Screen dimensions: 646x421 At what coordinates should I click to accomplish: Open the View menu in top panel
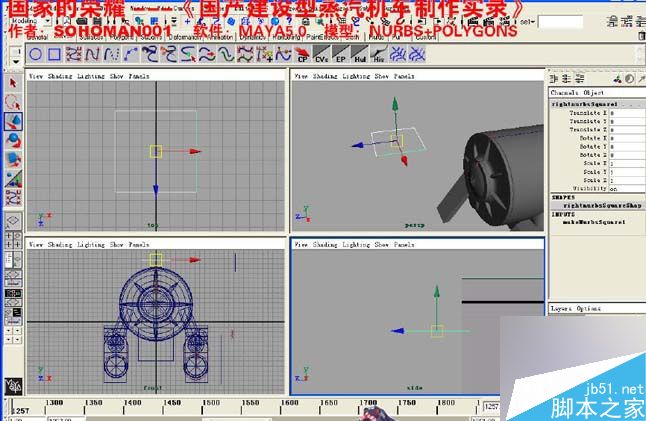(36, 76)
